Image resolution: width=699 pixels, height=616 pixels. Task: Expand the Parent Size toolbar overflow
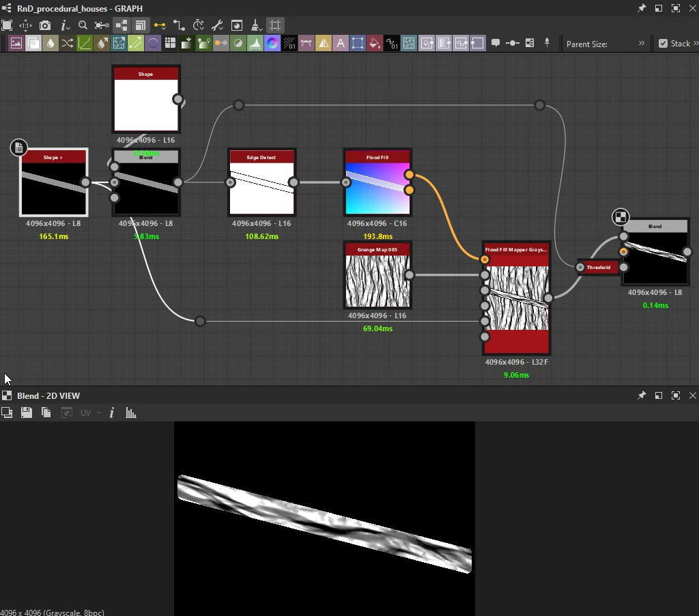(642, 43)
